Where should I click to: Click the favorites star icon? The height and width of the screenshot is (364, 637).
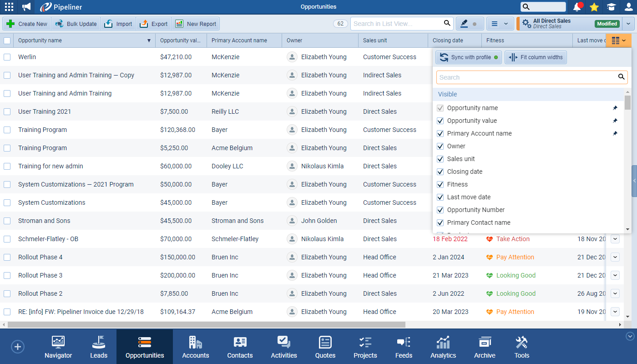[x=594, y=7]
